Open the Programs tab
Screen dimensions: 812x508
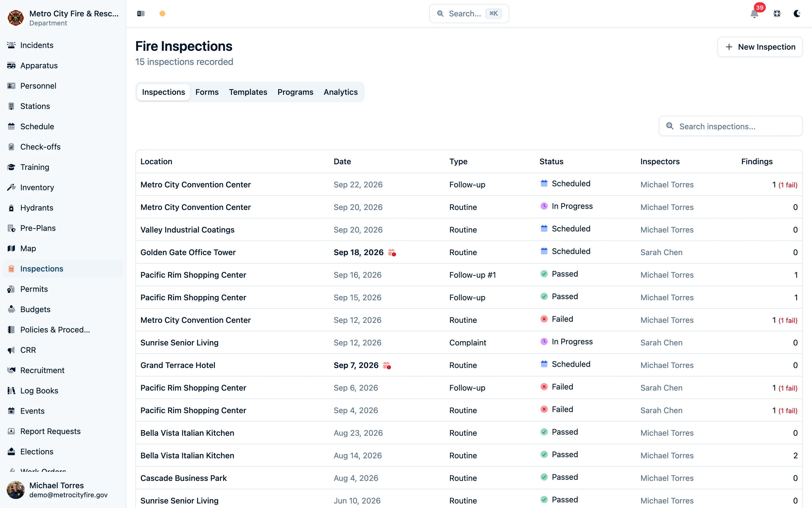295,92
